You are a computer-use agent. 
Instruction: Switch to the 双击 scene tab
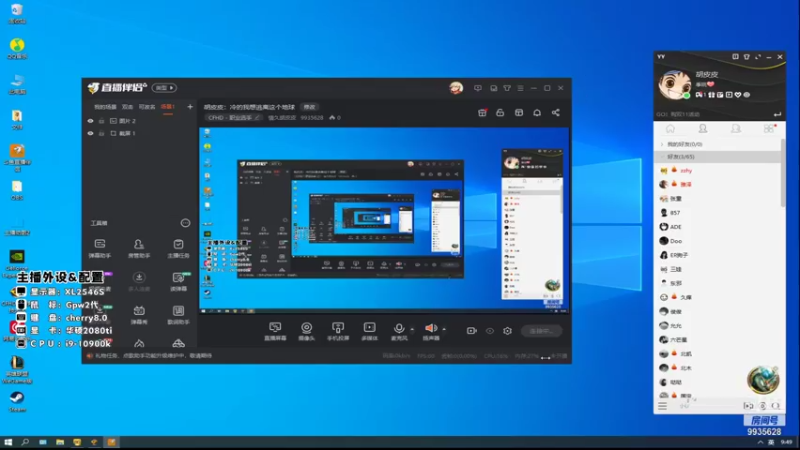click(127, 107)
